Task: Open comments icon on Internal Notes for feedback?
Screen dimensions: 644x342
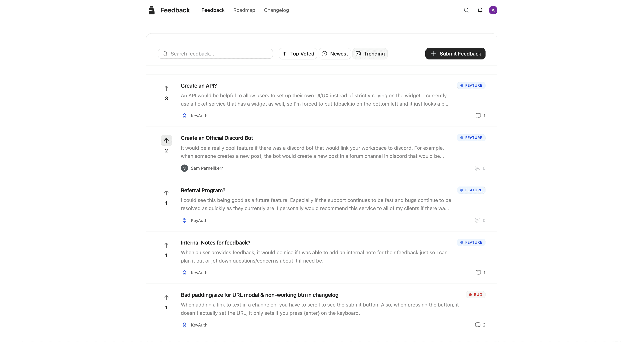Action: 478,272
